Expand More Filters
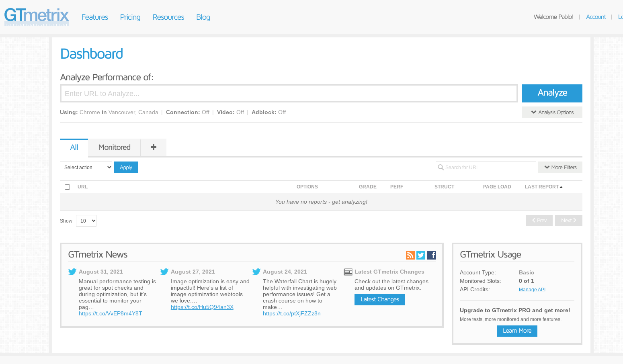The image size is (623, 364). (x=560, y=168)
